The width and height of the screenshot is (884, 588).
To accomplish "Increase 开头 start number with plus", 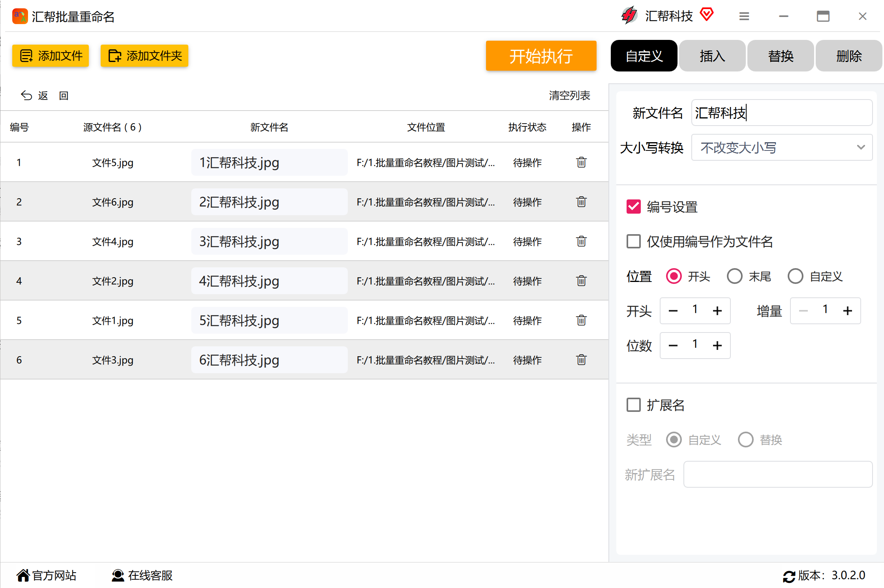I will pyautogui.click(x=717, y=311).
